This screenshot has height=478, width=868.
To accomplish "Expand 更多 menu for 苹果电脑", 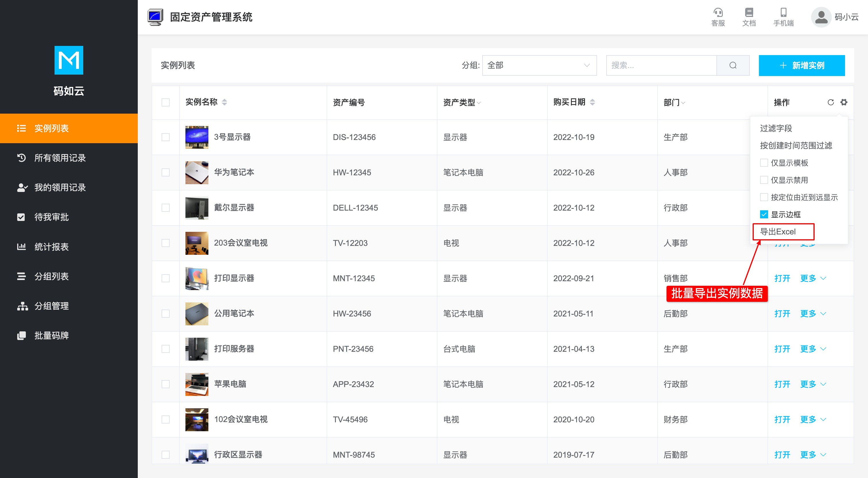I will pos(813,384).
